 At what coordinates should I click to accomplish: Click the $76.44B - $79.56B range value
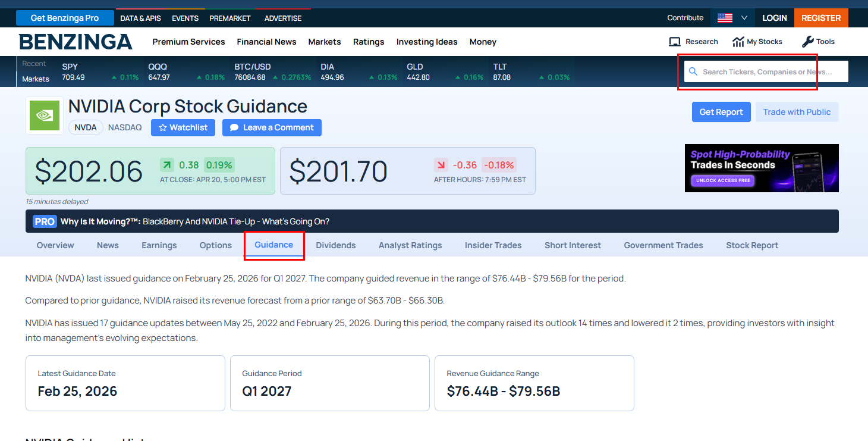pyautogui.click(x=504, y=391)
